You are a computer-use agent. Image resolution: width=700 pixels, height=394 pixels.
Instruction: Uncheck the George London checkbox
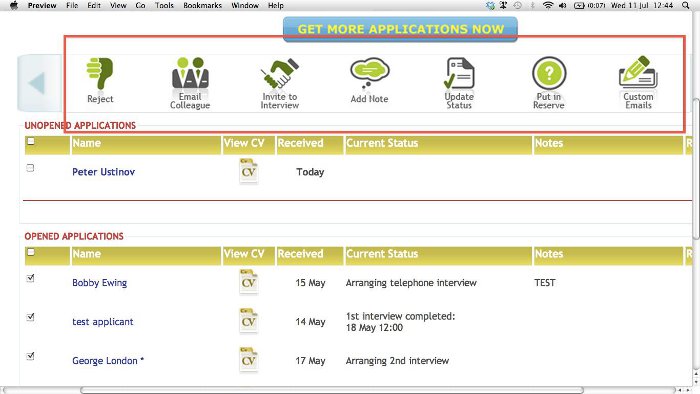pyautogui.click(x=30, y=356)
